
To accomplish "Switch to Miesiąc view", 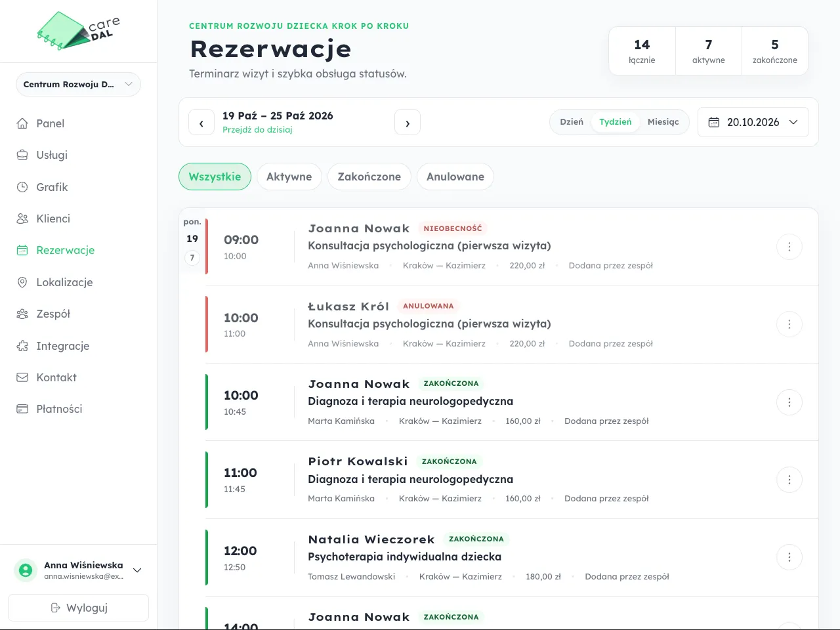I will [663, 122].
